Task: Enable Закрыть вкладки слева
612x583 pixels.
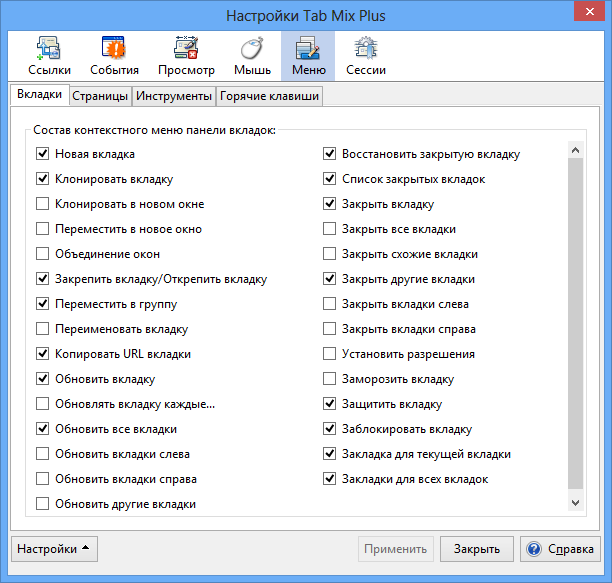Action: (329, 304)
